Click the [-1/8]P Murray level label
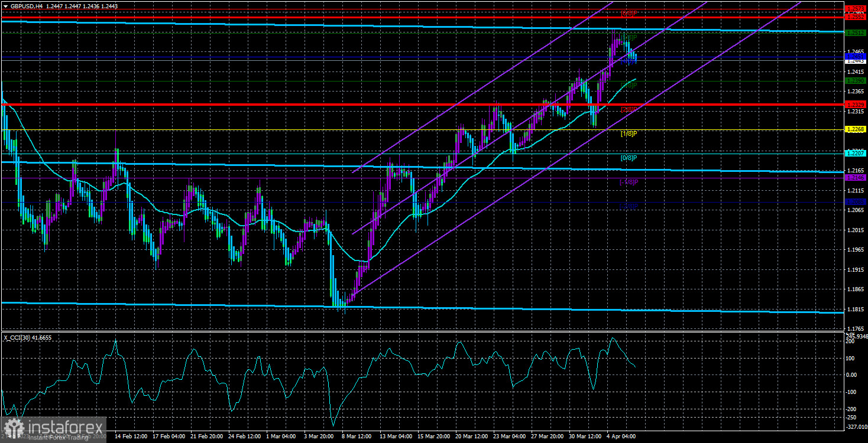The image size is (868, 443). click(x=629, y=182)
